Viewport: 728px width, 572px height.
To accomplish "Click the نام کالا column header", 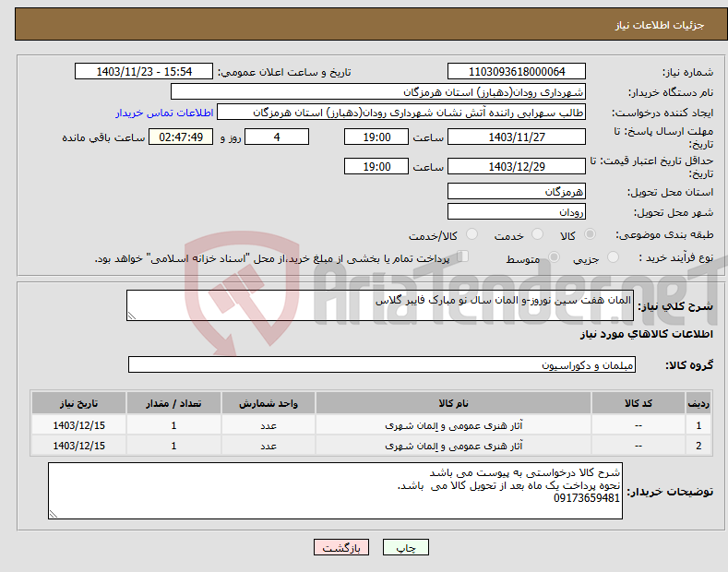I will pos(453,403).
